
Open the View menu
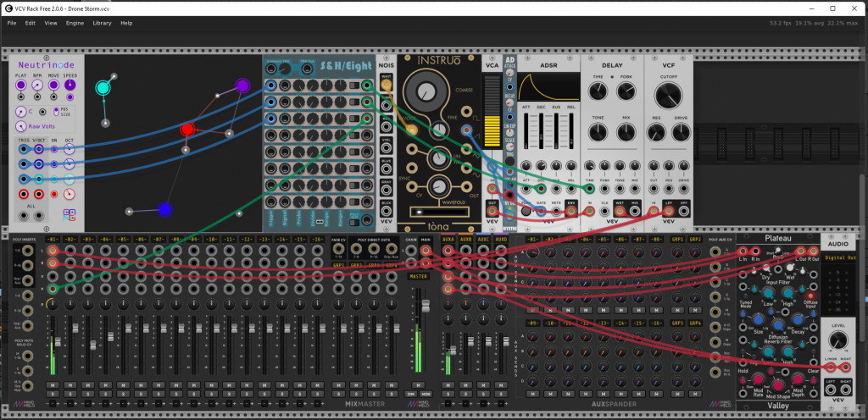point(51,23)
